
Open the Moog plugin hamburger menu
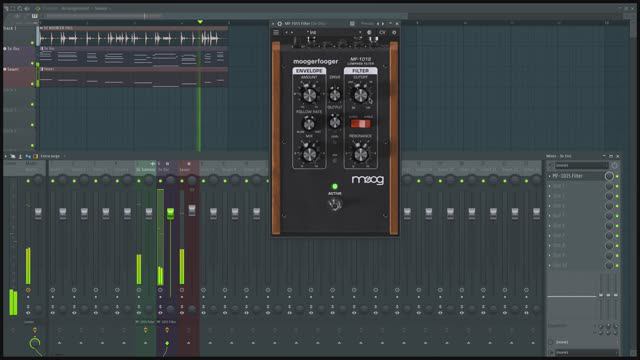click(276, 32)
